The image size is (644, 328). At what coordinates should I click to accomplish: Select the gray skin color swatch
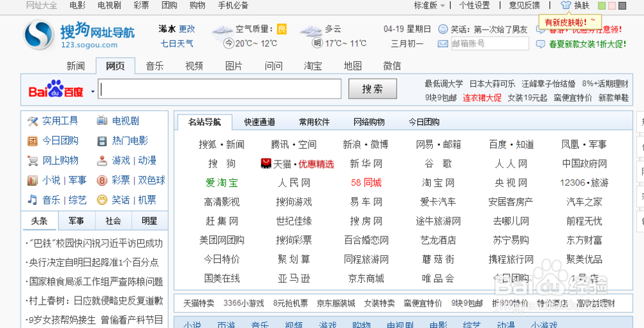(622, 6)
